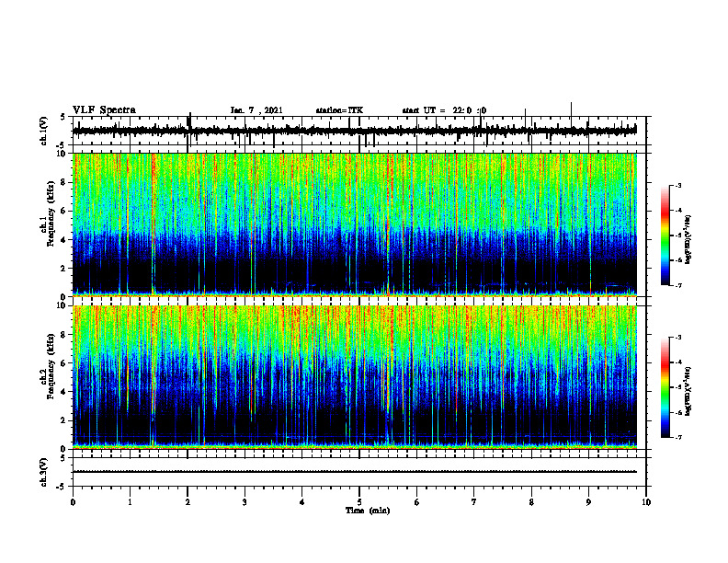Viewport: 728px width, 563px height.
Task: Click the "ch.3(V)" bottom axis label
Action: click(44, 472)
